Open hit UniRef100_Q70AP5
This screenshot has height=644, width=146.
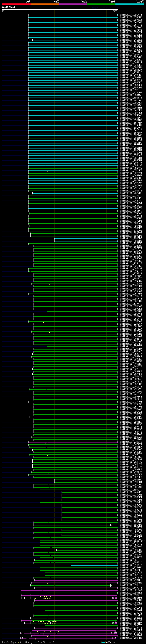pos(131,53)
